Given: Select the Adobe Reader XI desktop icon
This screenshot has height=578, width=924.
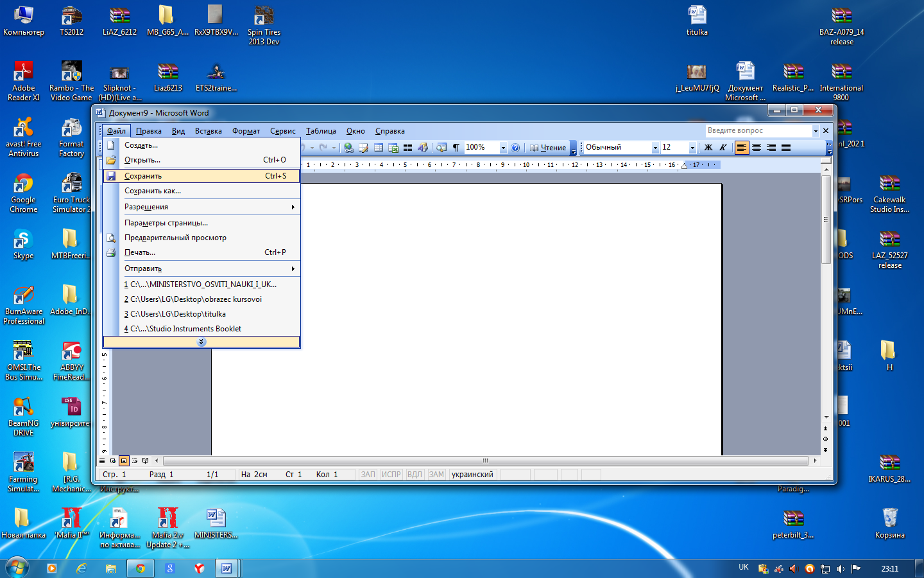Looking at the screenshot, I should pos(24,82).
